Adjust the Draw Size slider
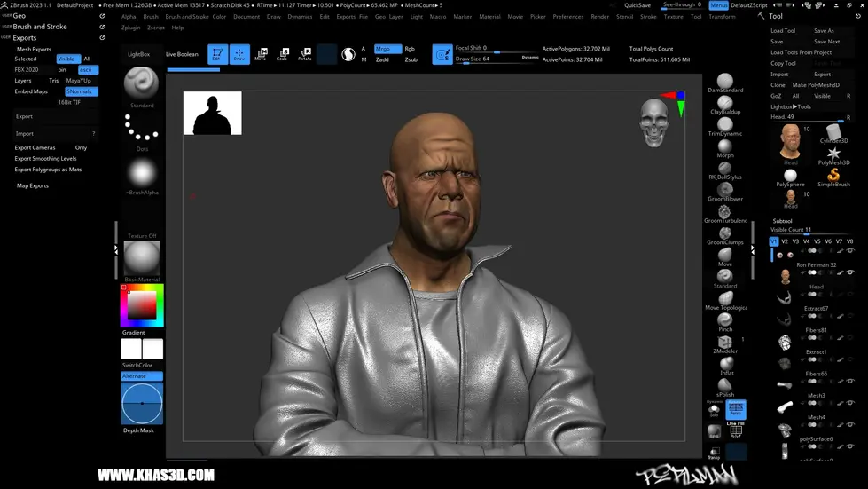868x489 pixels. coord(496,59)
